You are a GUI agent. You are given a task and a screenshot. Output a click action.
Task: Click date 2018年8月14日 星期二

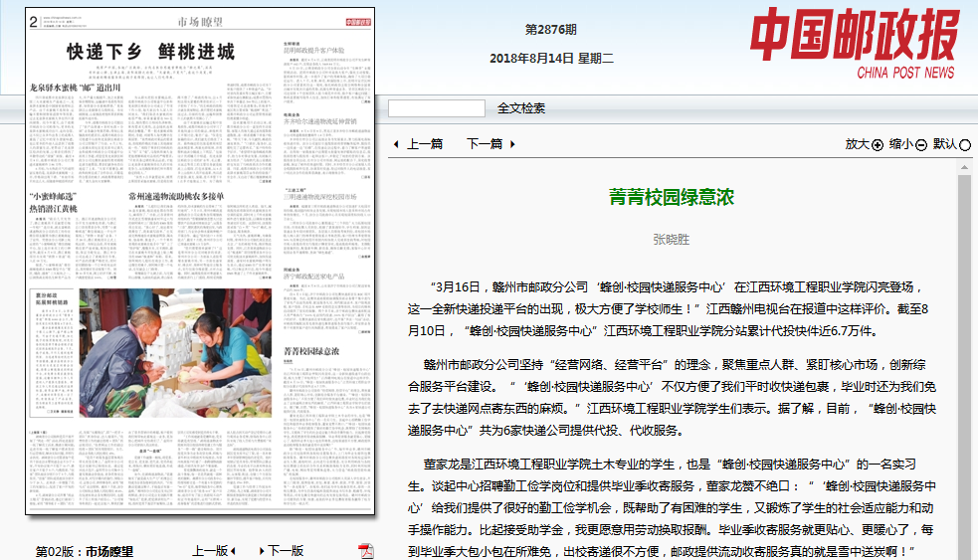pos(551,58)
